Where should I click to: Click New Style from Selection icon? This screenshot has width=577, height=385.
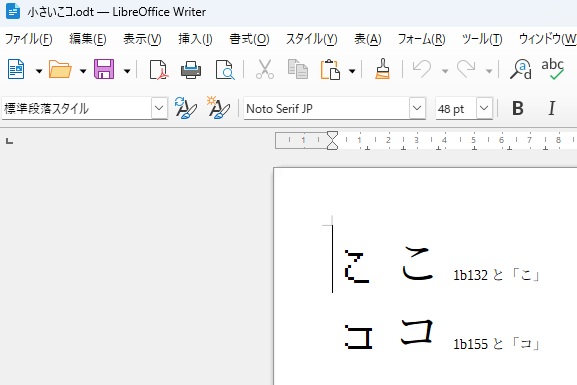tap(218, 108)
